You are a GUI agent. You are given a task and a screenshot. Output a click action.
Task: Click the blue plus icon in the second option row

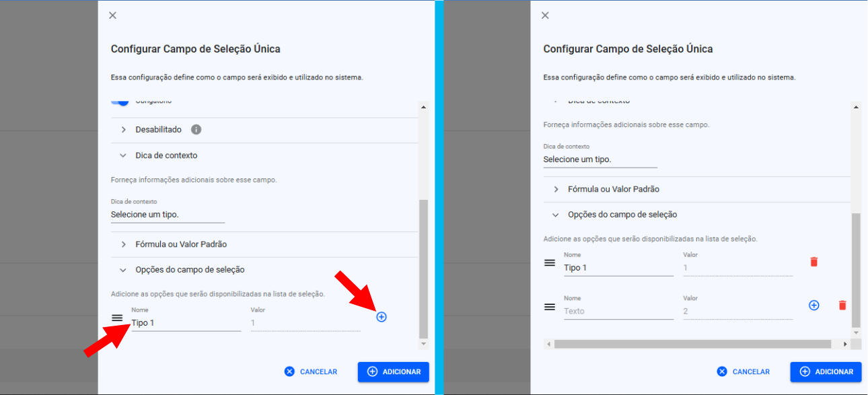point(813,306)
